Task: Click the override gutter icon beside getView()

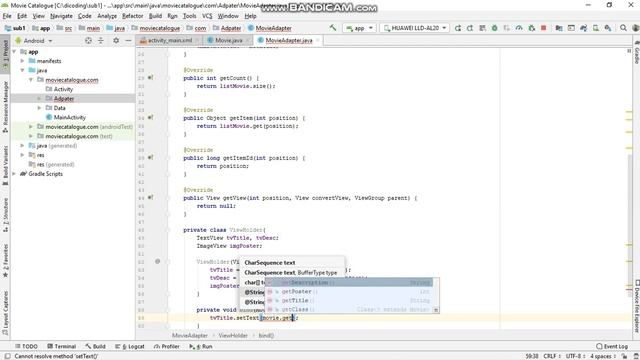Action: click(x=151, y=198)
